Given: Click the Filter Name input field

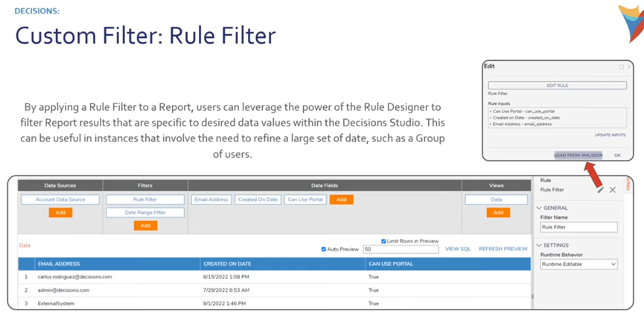Looking at the screenshot, I should click(x=578, y=227).
